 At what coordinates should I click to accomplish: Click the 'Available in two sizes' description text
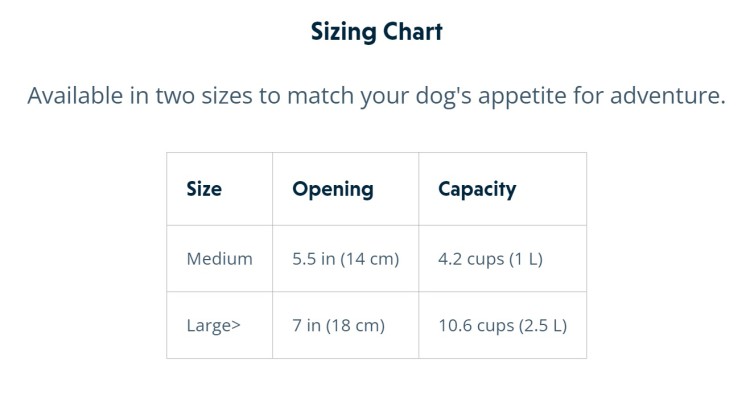click(376, 96)
